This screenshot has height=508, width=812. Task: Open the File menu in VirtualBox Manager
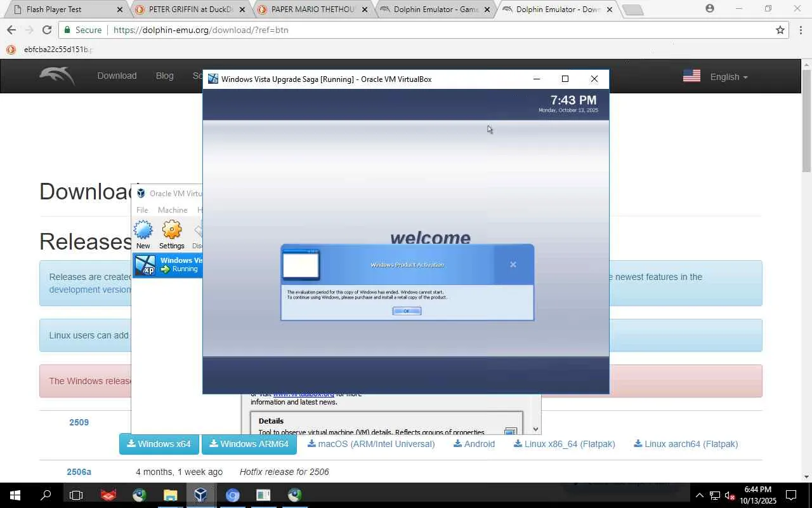[142, 210]
